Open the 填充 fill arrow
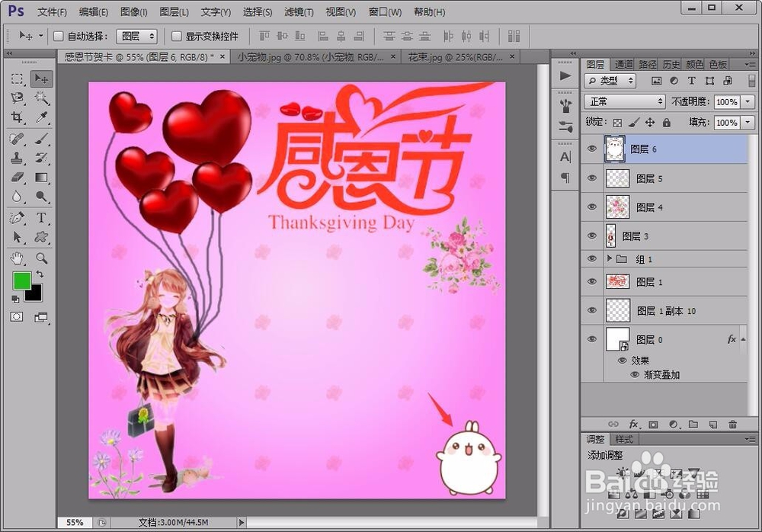The height and width of the screenshot is (532, 762). point(748,122)
